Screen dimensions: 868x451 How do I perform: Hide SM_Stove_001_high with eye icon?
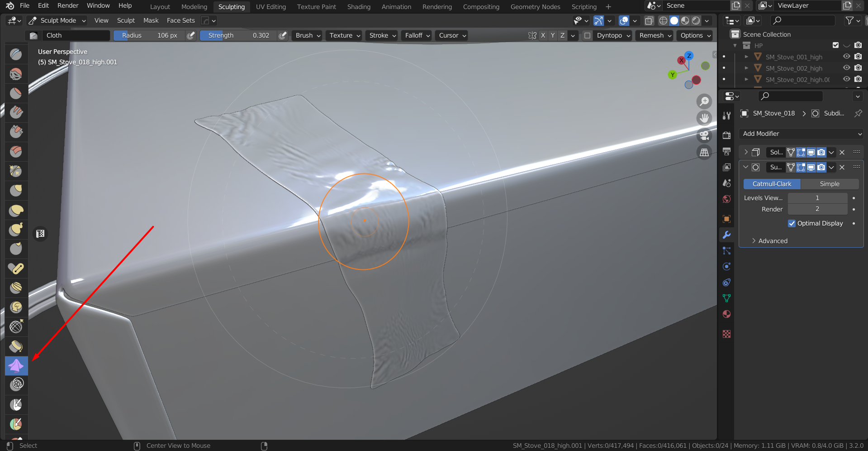pos(846,57)
